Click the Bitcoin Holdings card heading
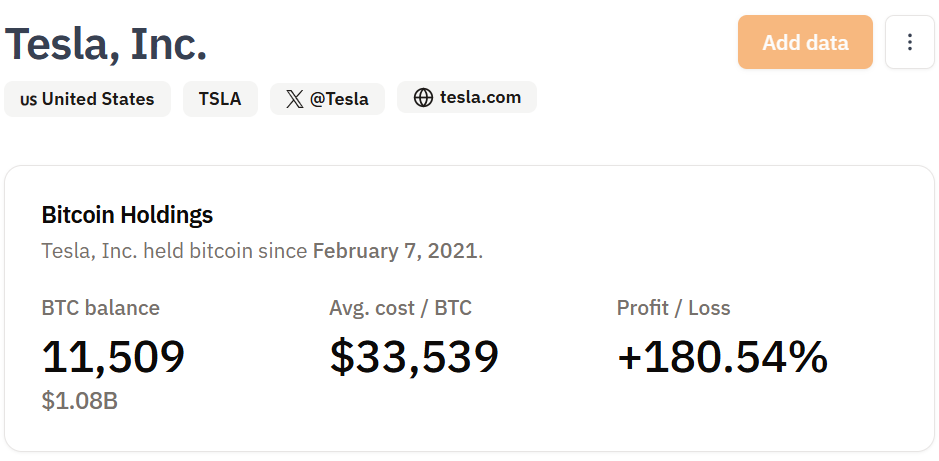Viewport: 939px width, 461px height. [x=127, y=214]
